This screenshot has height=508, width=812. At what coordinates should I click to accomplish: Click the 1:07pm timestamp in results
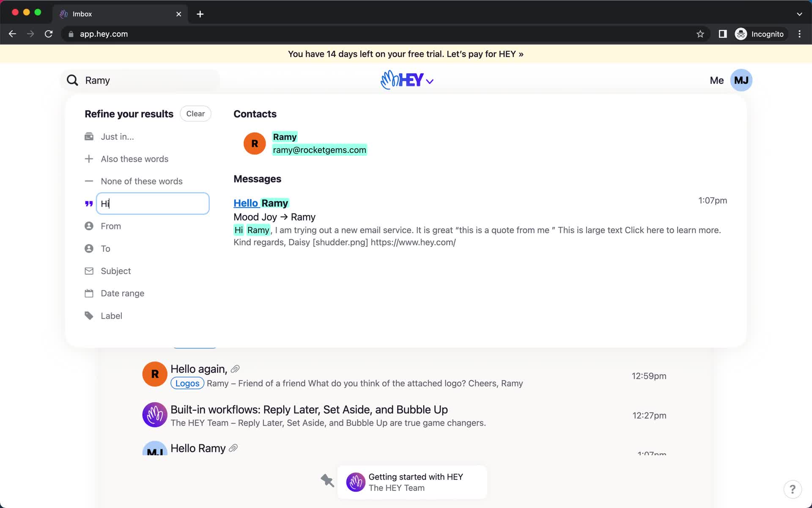(x=713, y=201)
